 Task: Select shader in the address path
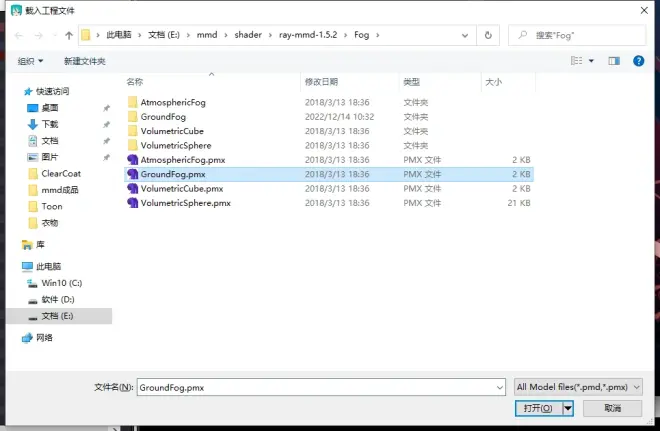coord(248,35)
